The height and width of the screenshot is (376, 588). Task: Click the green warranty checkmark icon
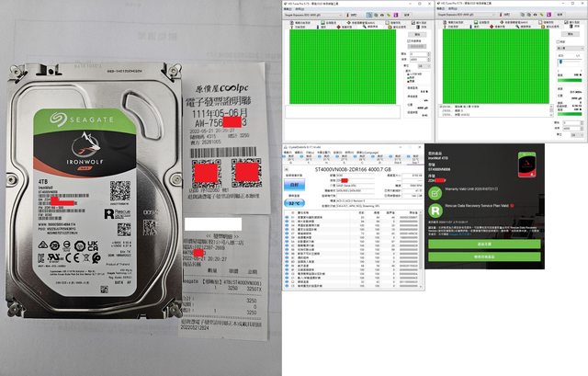[x=435, y=192]
